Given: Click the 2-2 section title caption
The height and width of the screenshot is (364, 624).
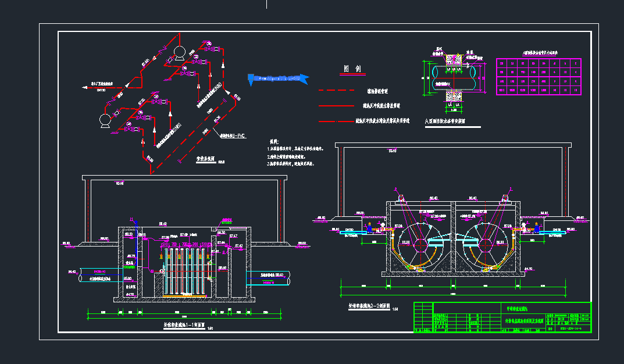Looking at the screenshot, I should click(x=369, y=306).
